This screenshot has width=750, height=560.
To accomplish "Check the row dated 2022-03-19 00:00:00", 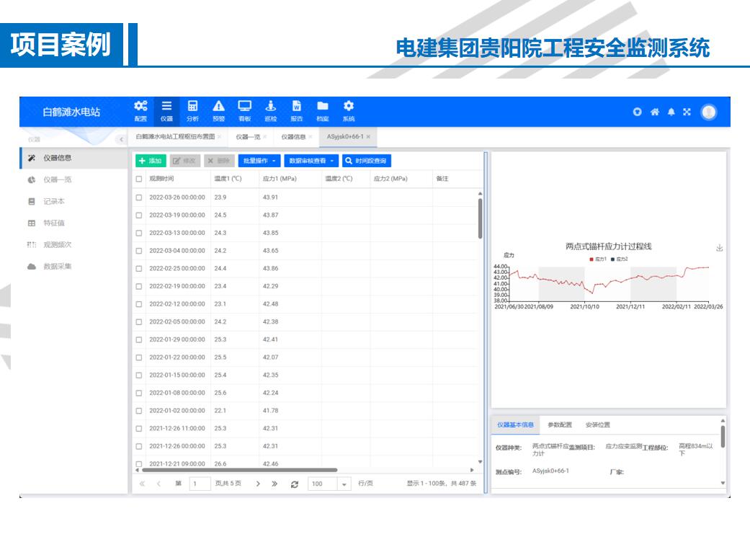I will point(139,215).
